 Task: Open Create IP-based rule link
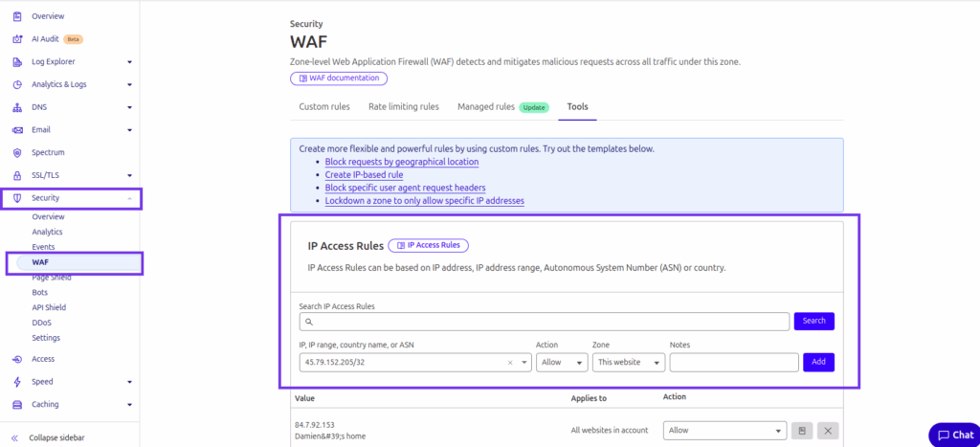(x=364, y=175)
